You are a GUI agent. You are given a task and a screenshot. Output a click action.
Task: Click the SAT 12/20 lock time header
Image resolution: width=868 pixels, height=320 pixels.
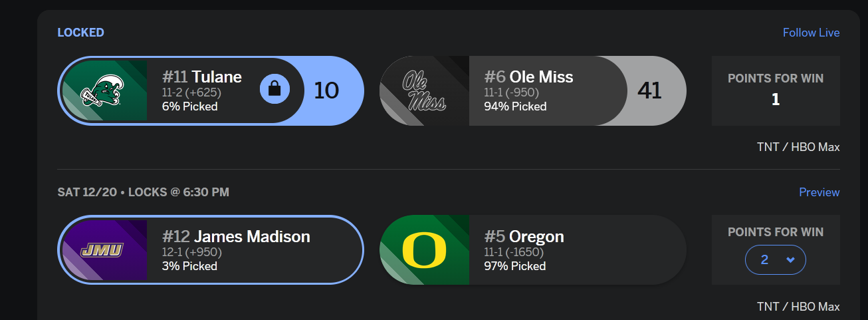click(x=143, y=192)
